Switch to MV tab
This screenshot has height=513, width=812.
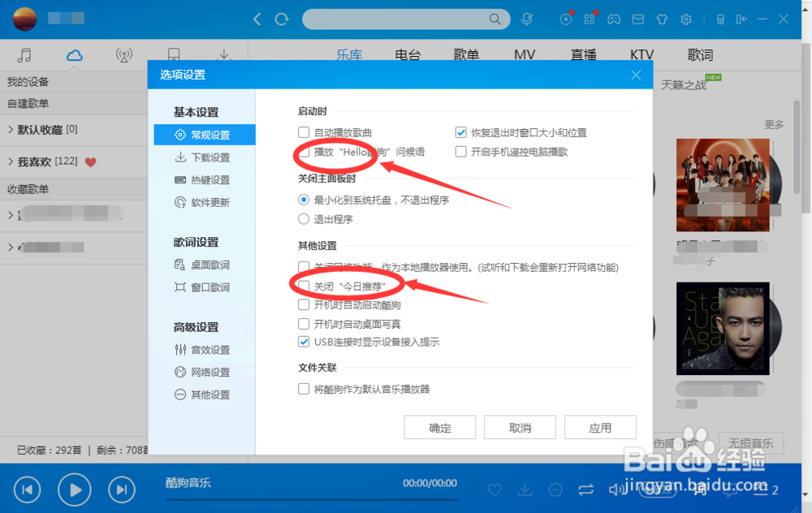(525, 55)
